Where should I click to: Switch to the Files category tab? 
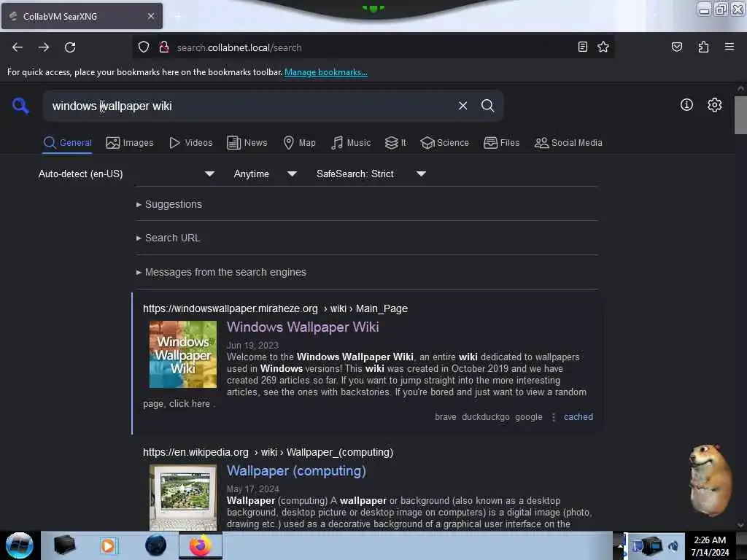point(501,143)
